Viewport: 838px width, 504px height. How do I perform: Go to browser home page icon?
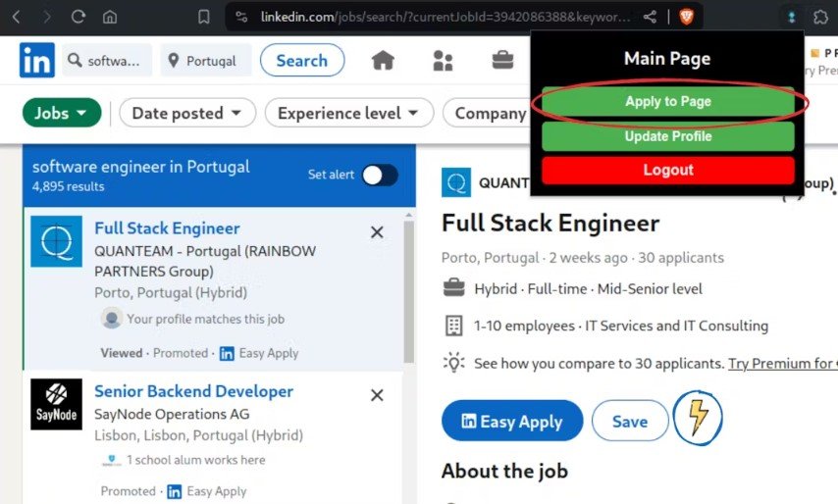pos(110,17)
